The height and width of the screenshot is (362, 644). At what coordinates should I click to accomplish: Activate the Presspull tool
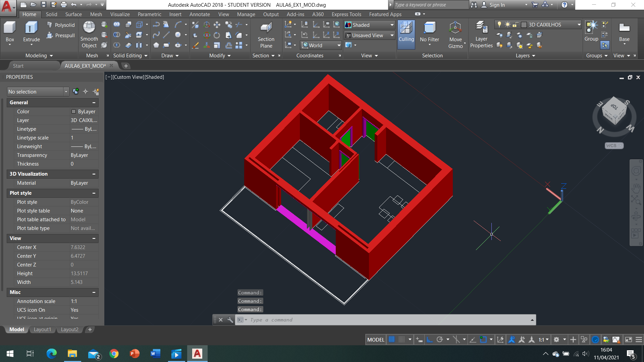point(60,36)
